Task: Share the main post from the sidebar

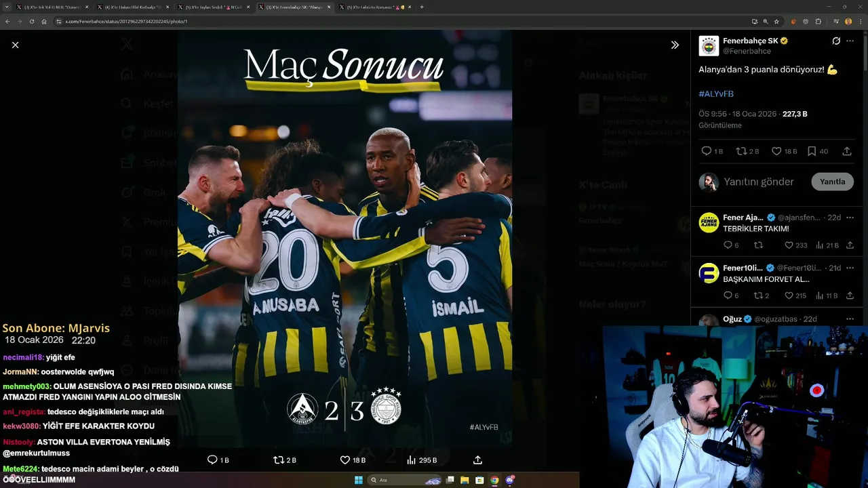Action: click(847, 151)
